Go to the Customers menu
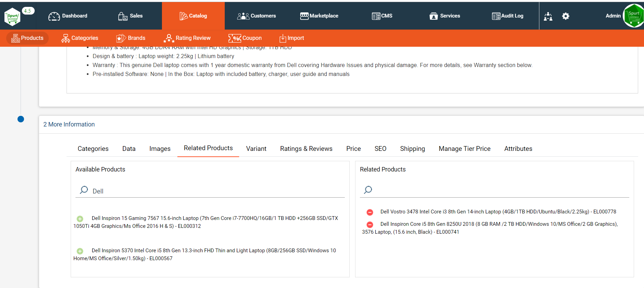 [x=256, y=16]
